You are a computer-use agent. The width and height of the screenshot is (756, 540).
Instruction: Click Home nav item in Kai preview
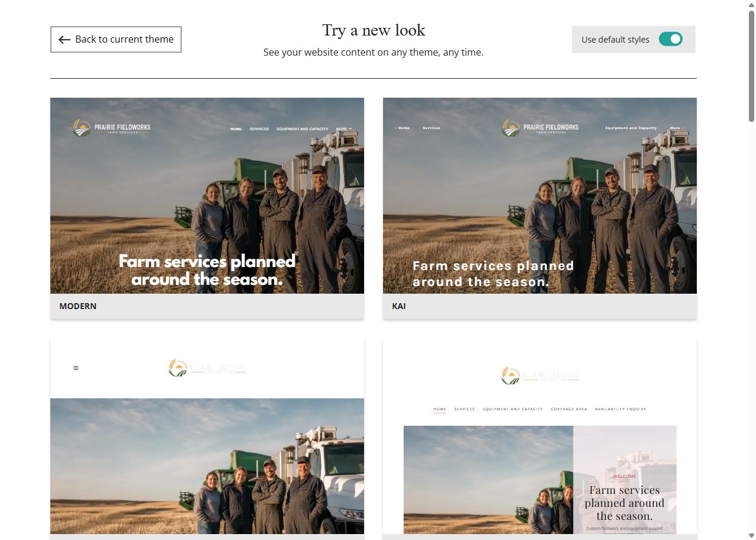click(402, 128)
